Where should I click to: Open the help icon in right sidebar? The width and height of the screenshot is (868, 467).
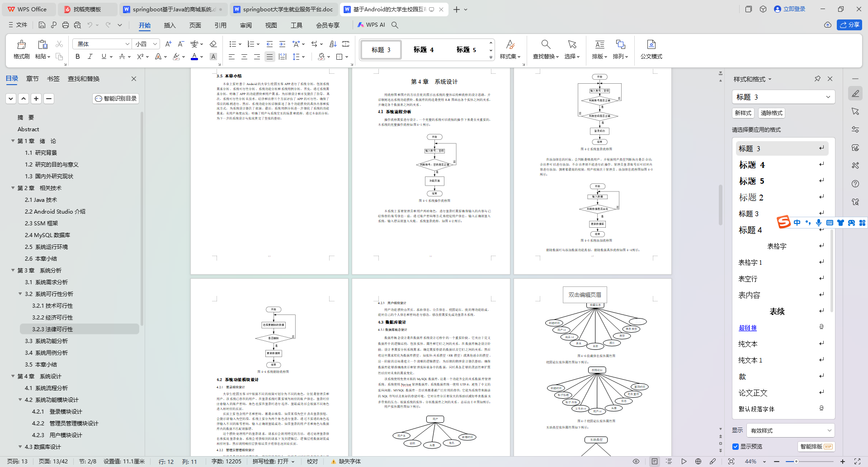(855, 184)
